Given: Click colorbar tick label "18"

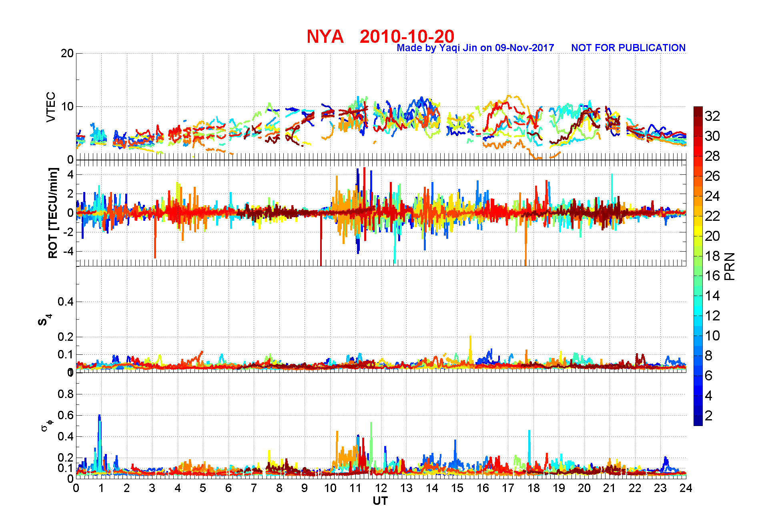Looking at the screenshot, I should [x=712, y=256].
